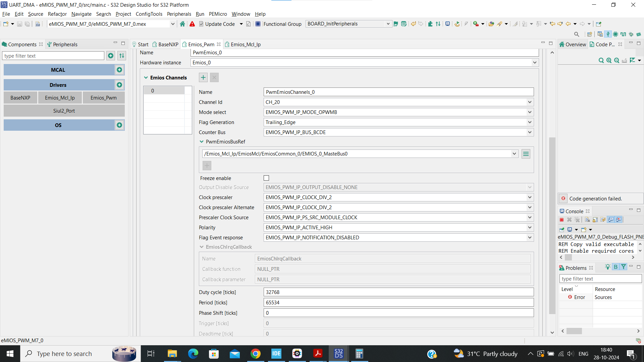Click the PwmEmiosBusRef list icon button
644x362 pixels.
(526, 154)
